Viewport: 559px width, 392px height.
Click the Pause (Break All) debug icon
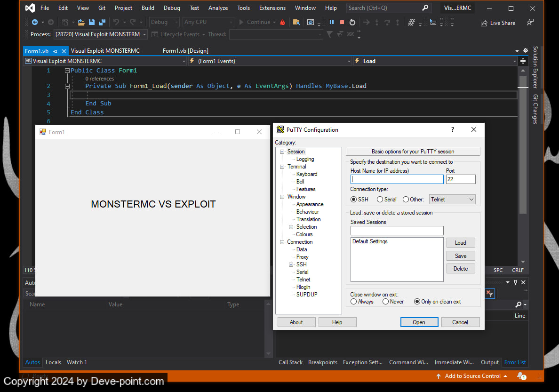point(332,22)
